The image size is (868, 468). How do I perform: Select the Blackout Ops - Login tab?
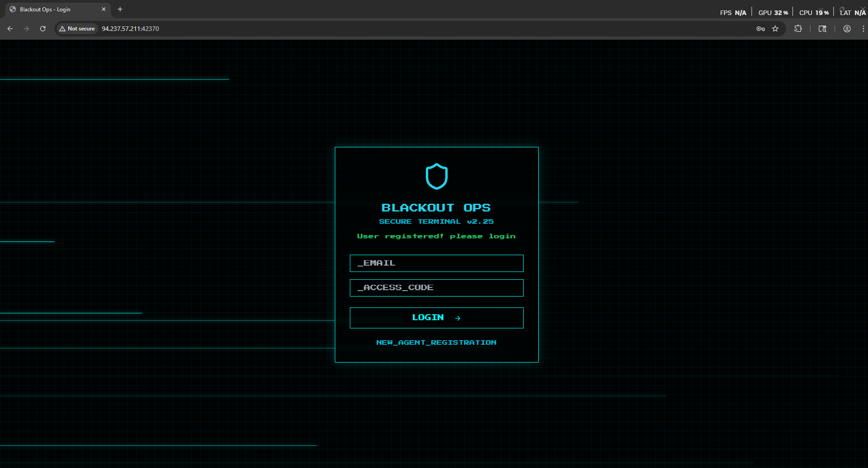58,10
